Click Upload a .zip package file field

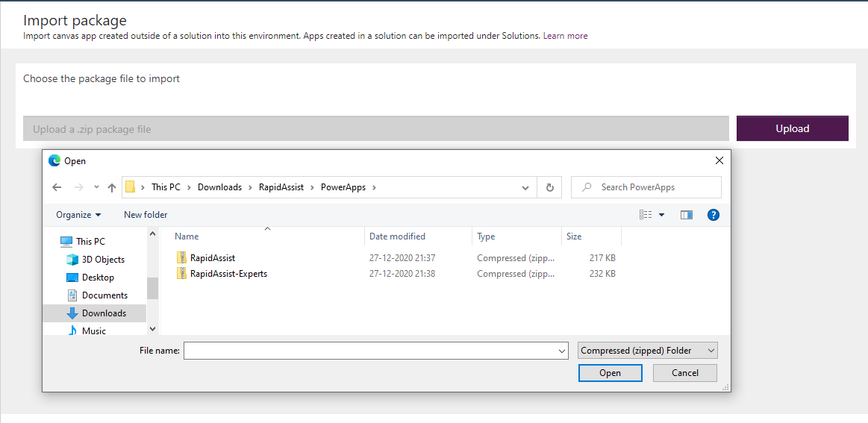(x=376, y=128)
